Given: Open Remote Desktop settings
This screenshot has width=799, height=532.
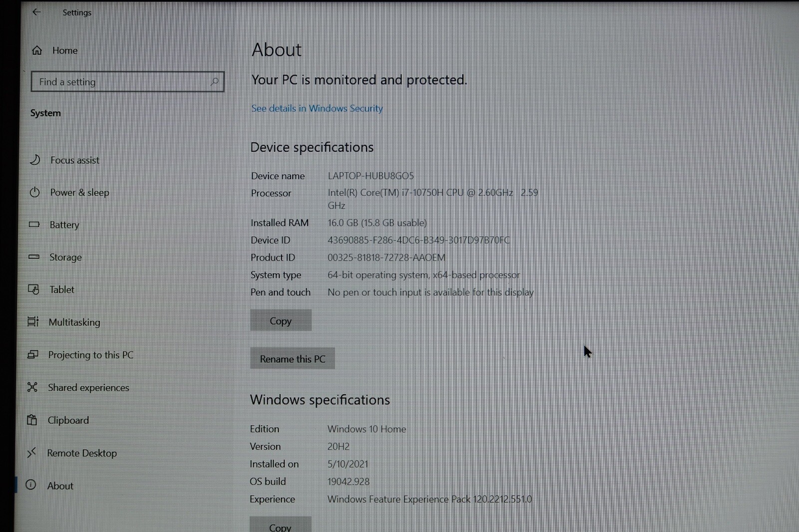Looking at the screenshot, I should [82, 453].
